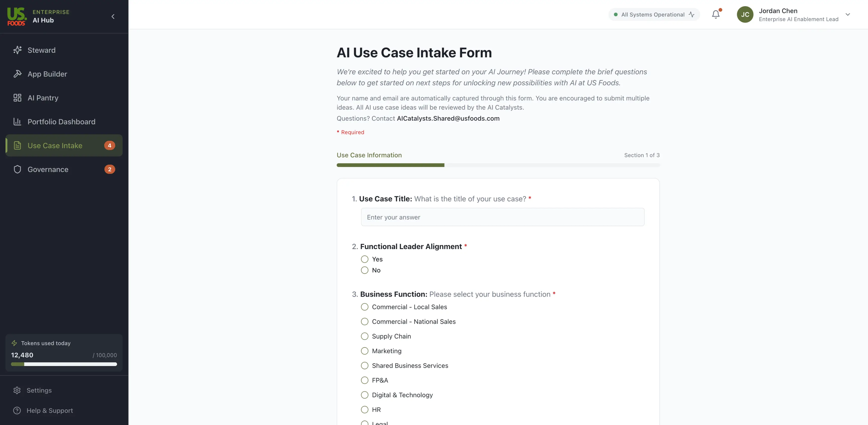Focus the Use Case Title answer field
868x425 pixels.
tap(502, 217)
